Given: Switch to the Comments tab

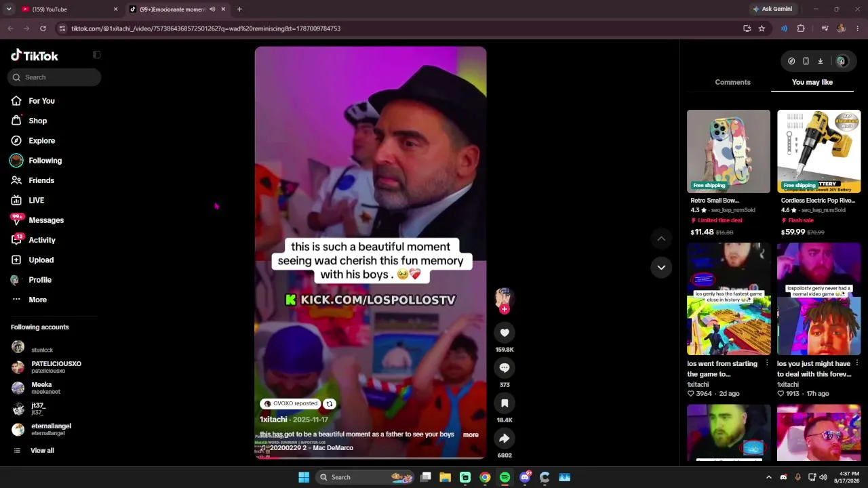Looking at the screenshot, I should click(x=732, y=82).
